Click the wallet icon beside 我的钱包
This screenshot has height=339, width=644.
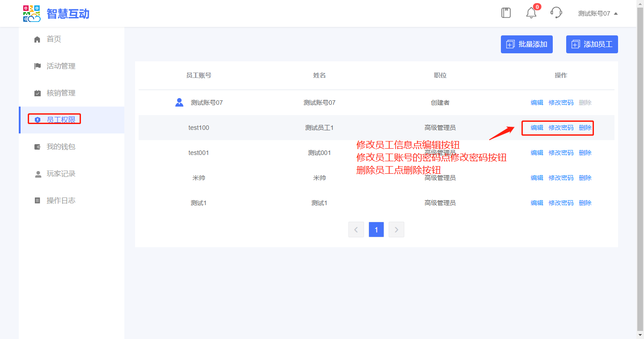click(38, 147)
